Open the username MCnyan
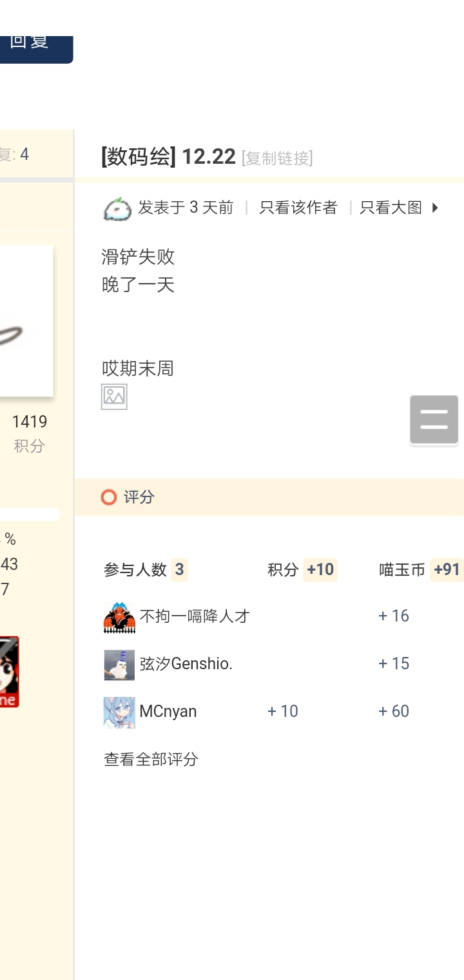Viewport: 464px width, 980px height. [x=168, y=712]
